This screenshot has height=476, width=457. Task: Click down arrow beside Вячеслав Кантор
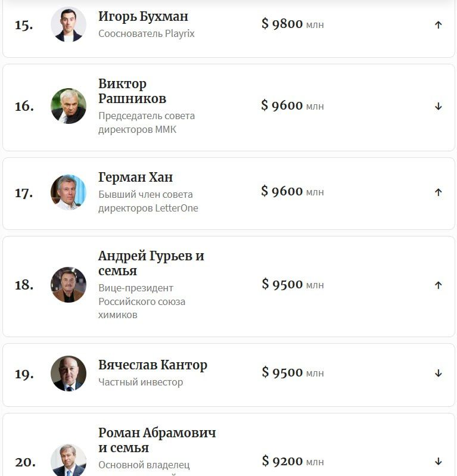(x=438, y=374)
